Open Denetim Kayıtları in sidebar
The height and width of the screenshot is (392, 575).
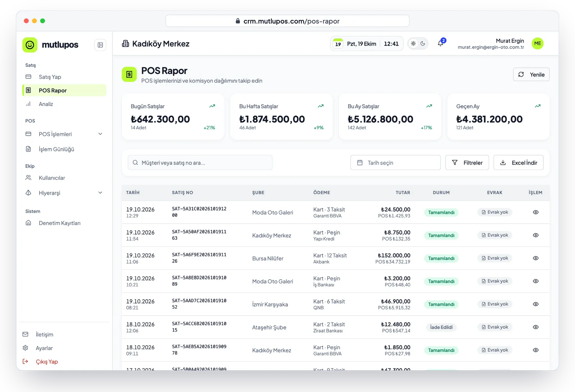[64, 223]
